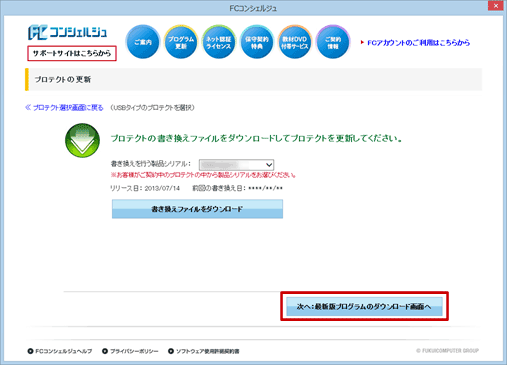Open プライバシーポリシー footer link
Viewport: 507px width, 365px height.
point(130,351)
